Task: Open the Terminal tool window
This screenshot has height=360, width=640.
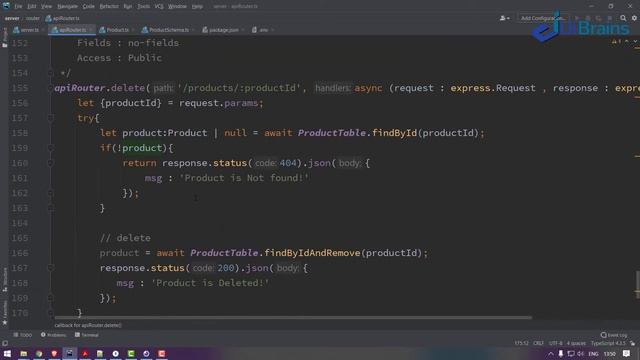Action: [87, 335]
